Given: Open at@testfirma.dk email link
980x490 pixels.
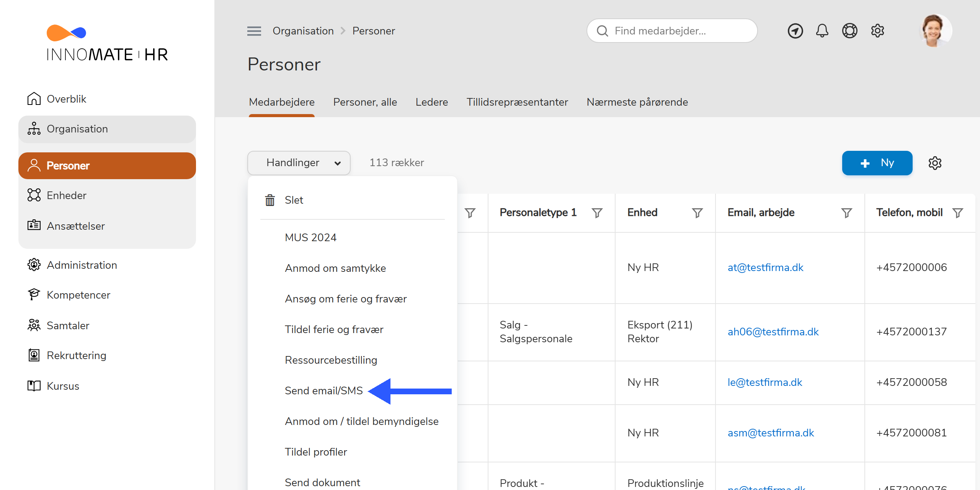Looking at the screenshot, I should 766,267.
